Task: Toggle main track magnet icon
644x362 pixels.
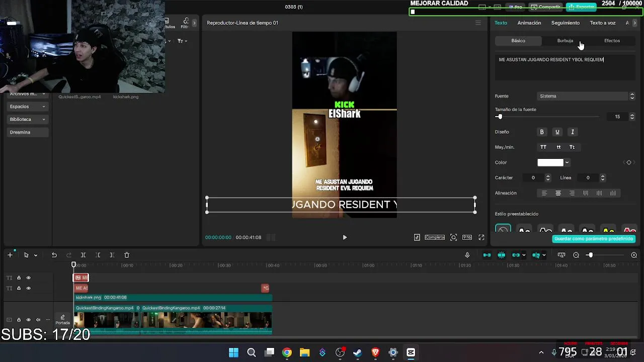Action: coord(487,255)
